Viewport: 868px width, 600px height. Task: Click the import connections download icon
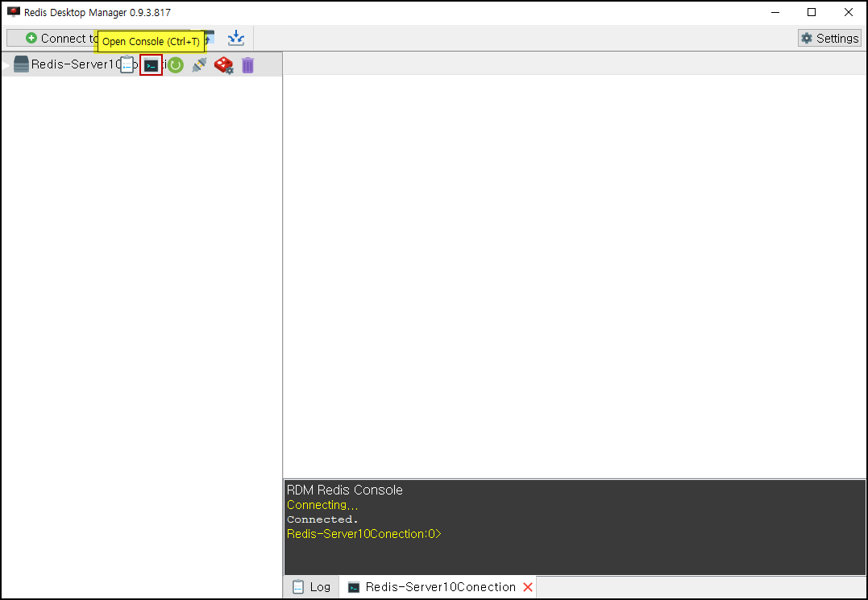(236, 38)
